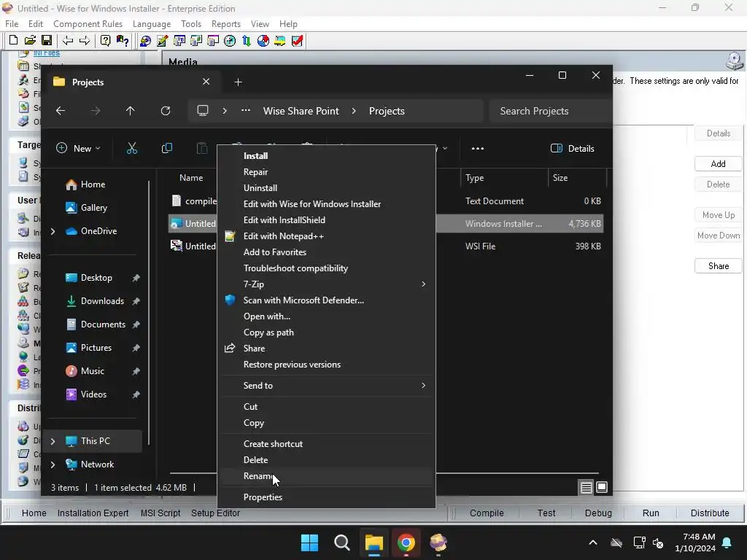Click the Add button in Wise Media page

[x=718, y=164]
